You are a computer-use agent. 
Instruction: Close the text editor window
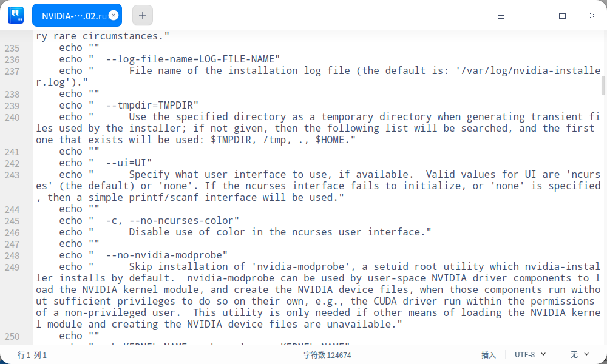tap(592, 15)
